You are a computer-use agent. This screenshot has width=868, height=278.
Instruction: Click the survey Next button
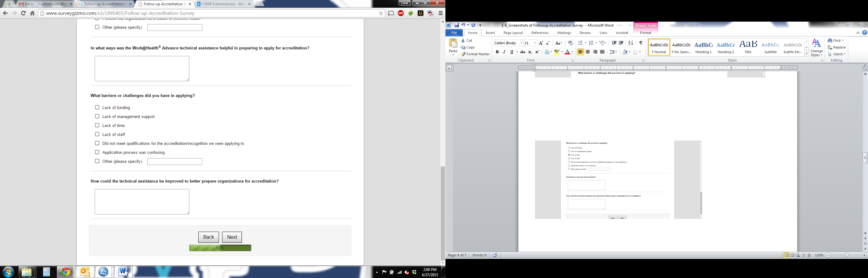(232, 237)
